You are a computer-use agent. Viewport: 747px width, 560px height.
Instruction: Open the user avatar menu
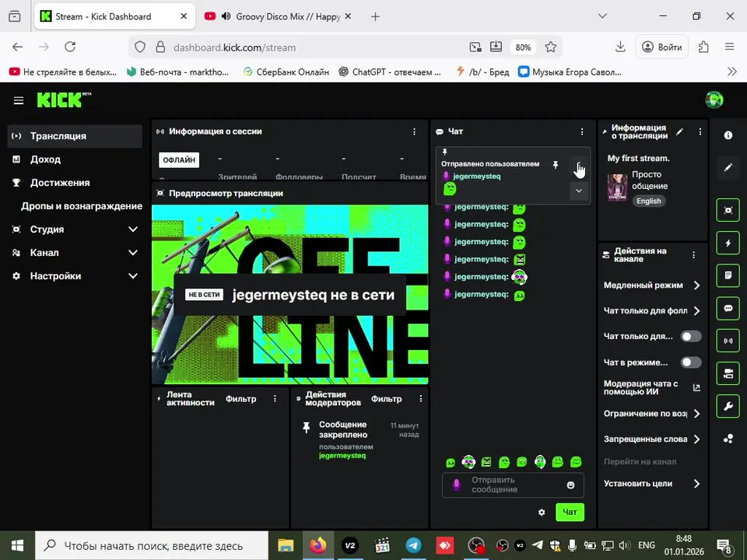click(x=714, y=100)
